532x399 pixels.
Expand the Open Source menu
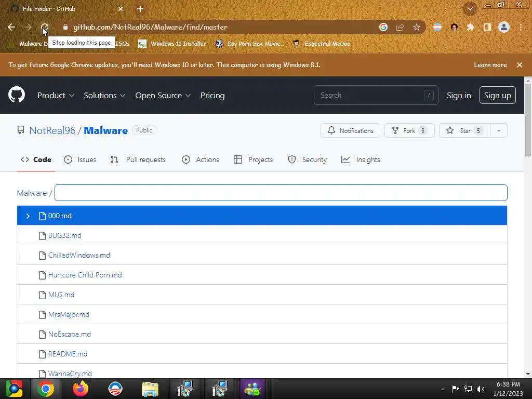click(163, 96)
